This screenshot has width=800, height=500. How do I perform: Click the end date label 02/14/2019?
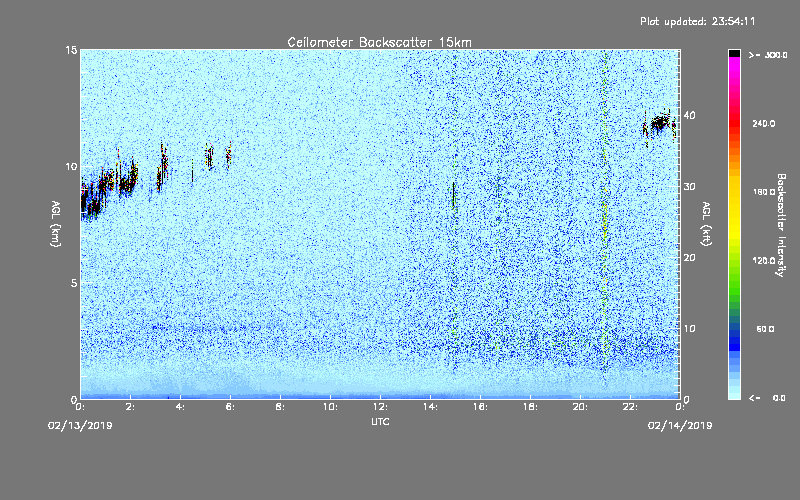click(x=680, y=426)
